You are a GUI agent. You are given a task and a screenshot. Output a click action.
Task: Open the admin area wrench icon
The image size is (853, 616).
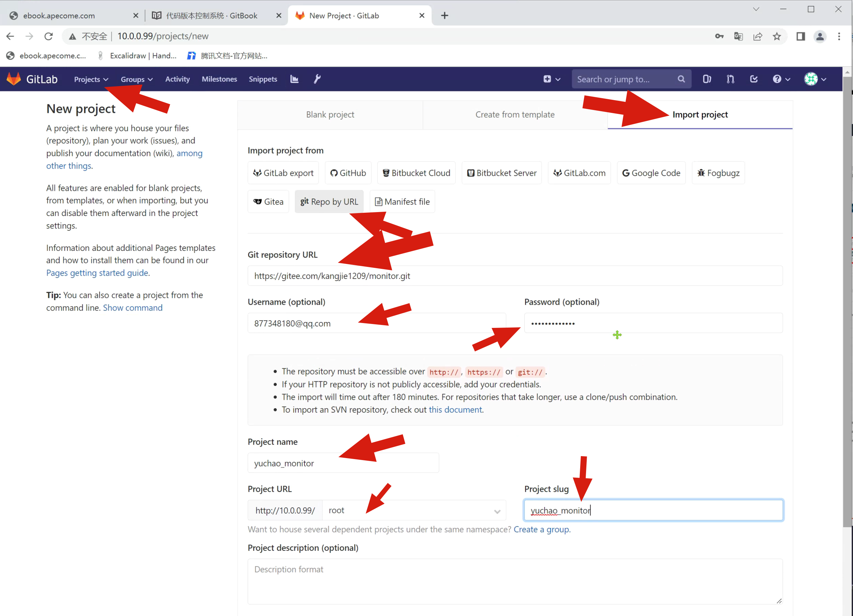(317, 79)
